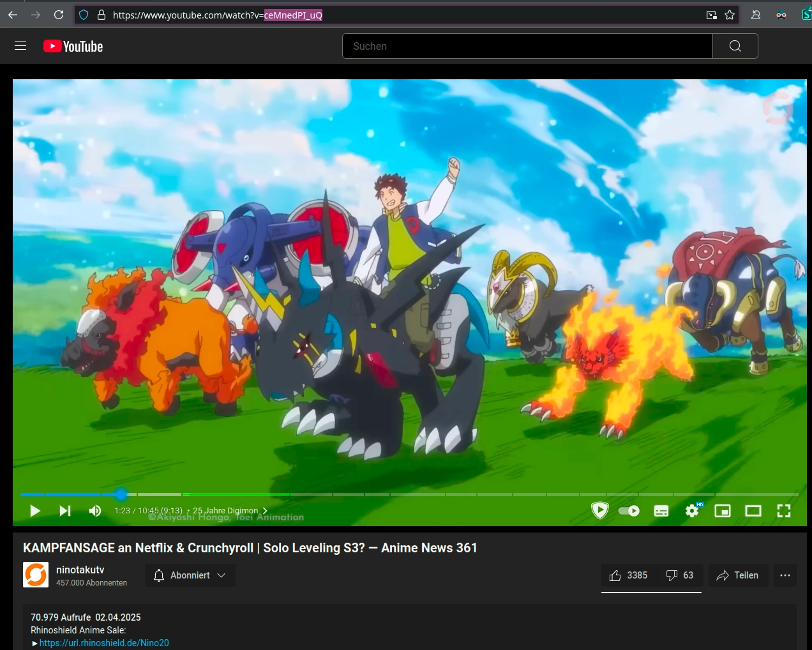
Task: Open the YouTube guide hamburger menu
Action: [20, 46]
